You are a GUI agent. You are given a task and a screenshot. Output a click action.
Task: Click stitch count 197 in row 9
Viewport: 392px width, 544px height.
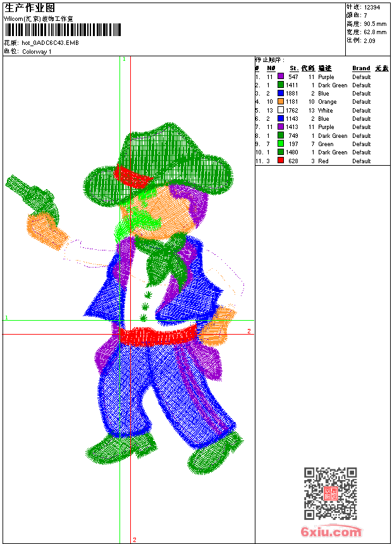[293, 144]
